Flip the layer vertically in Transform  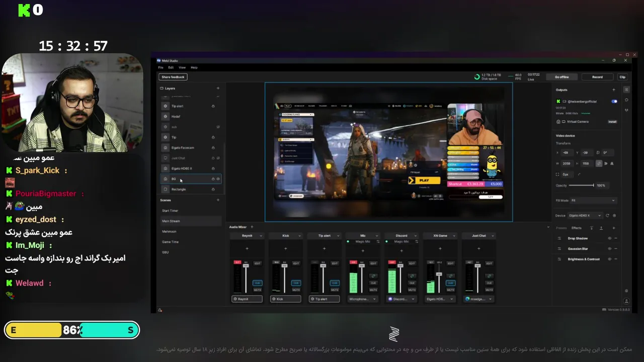tap(612, 163)
